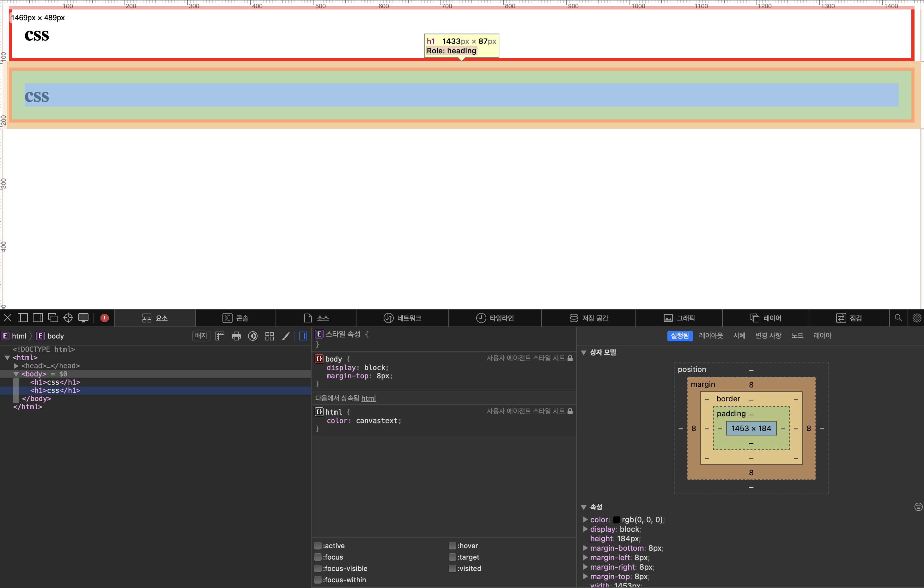
Task: Expand the color computed property
Action: [585, 519]
